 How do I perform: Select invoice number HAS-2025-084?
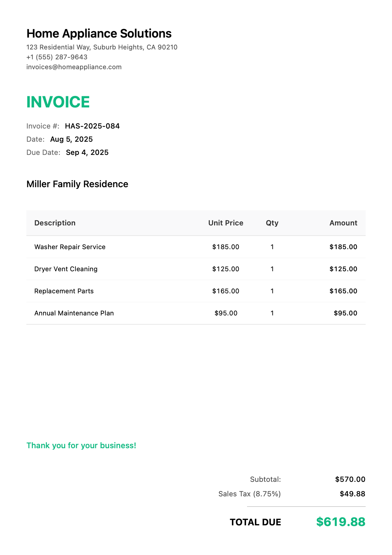pos(92,126)
